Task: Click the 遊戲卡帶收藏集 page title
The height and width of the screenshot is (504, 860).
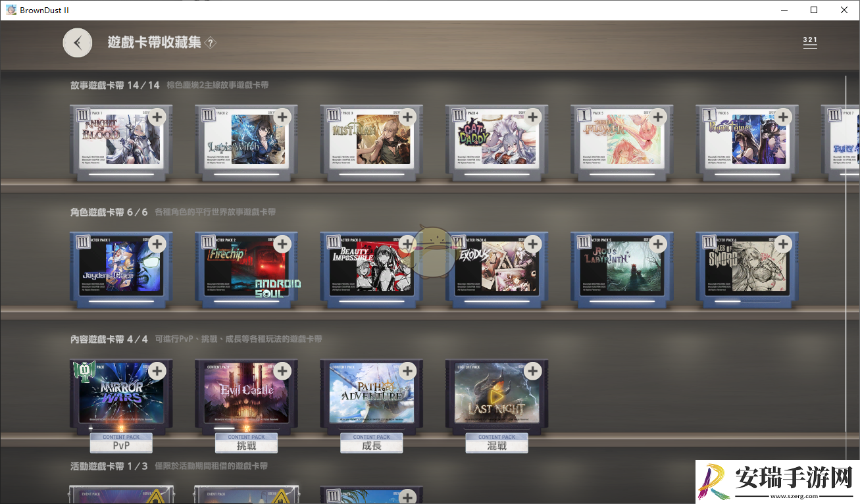Action: [155, 43]
